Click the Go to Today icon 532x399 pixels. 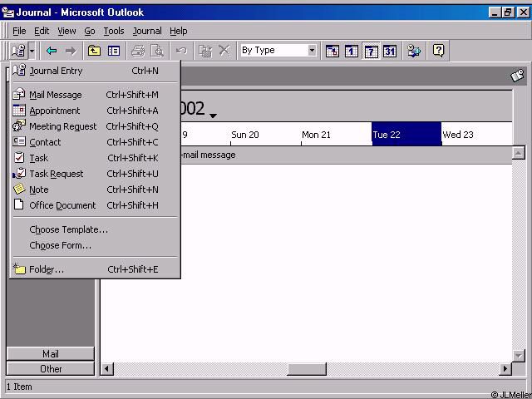pos(332,52)
